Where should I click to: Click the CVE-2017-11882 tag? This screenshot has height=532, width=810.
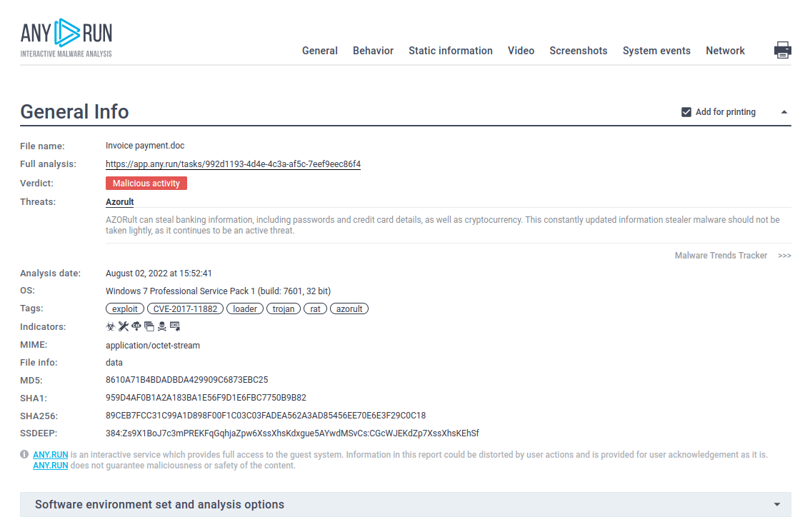coord(185,308)
